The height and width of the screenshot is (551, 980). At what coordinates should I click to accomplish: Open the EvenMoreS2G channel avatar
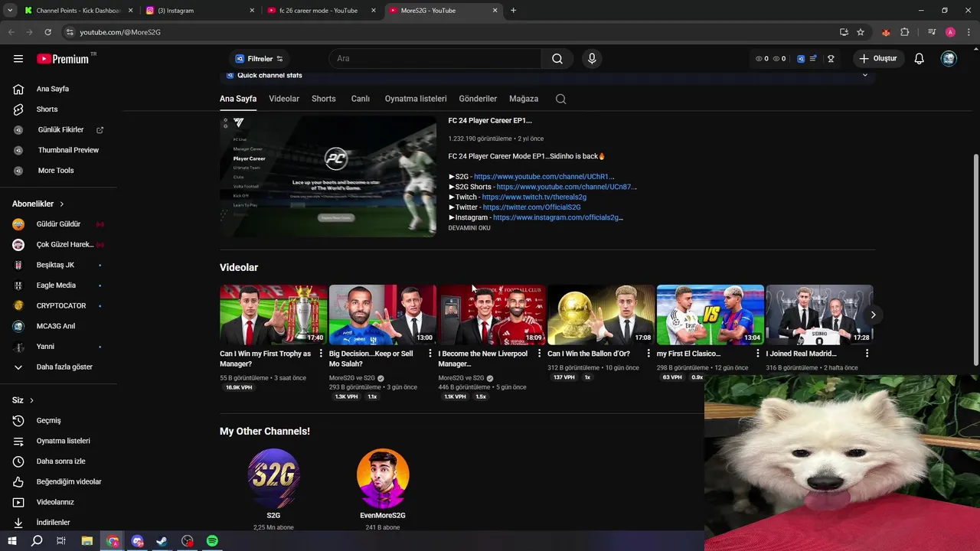point(383,478)
